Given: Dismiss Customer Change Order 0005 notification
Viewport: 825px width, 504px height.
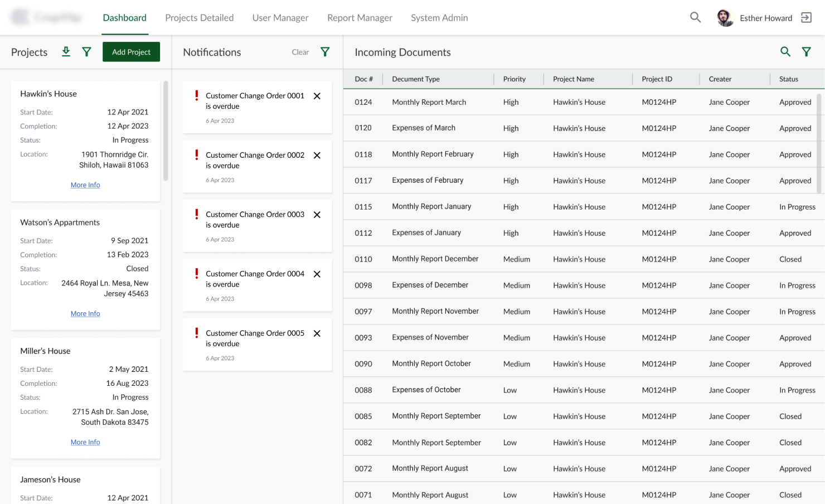Looking at the screenshot, I should (x=317, y=333).
